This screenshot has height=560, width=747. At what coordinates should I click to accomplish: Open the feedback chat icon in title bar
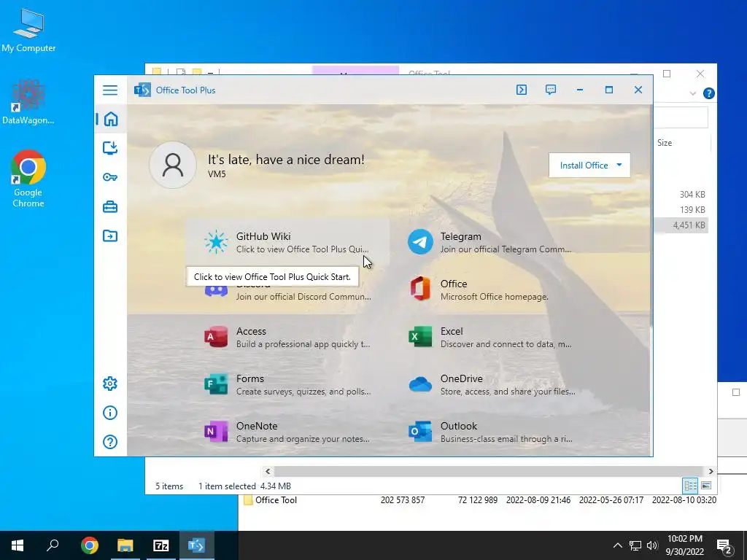551,90
